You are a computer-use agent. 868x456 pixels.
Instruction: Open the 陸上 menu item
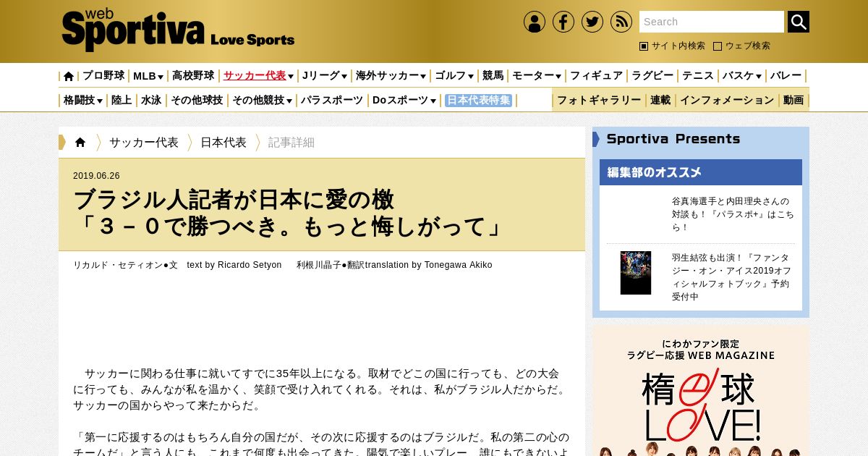click(x=122, y=101)
